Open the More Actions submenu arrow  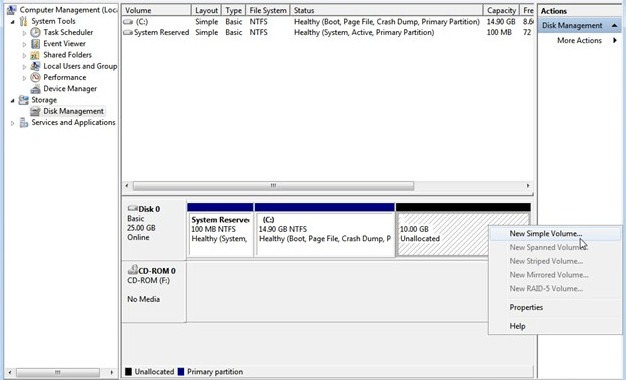coord(615,40)
